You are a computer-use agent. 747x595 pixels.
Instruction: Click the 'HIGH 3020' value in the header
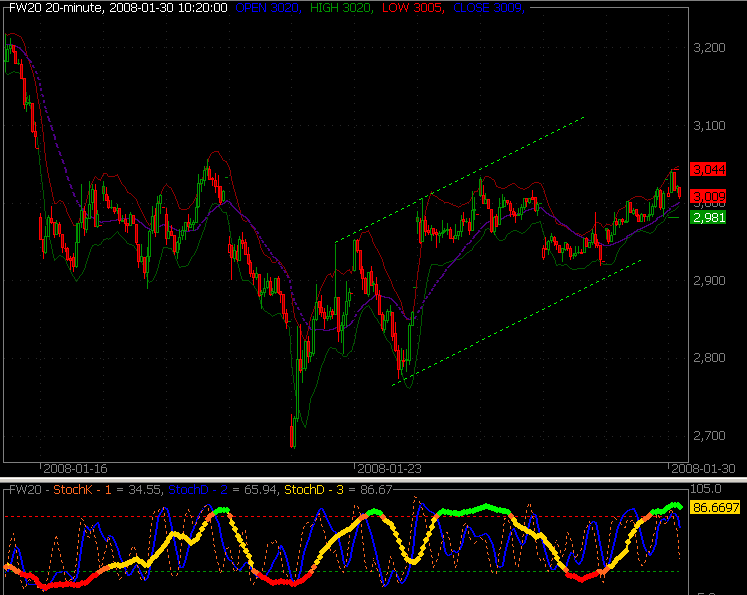click(x=342, y=8)
